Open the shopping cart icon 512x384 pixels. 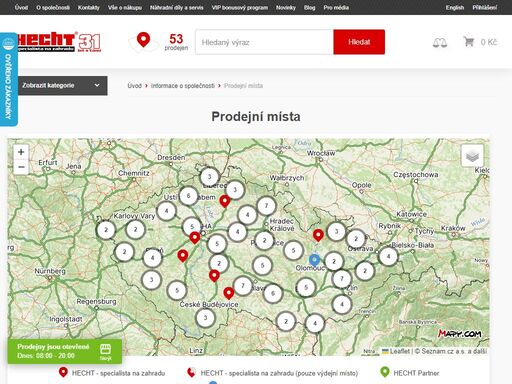coord(469,42)
